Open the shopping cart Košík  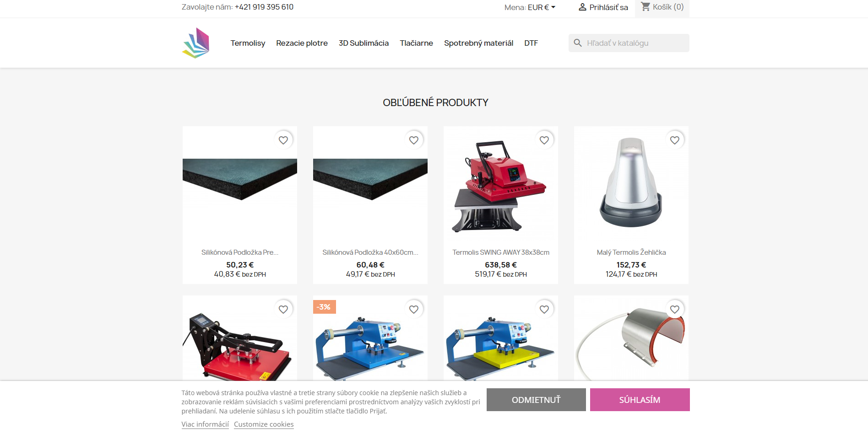click(662, 7)
